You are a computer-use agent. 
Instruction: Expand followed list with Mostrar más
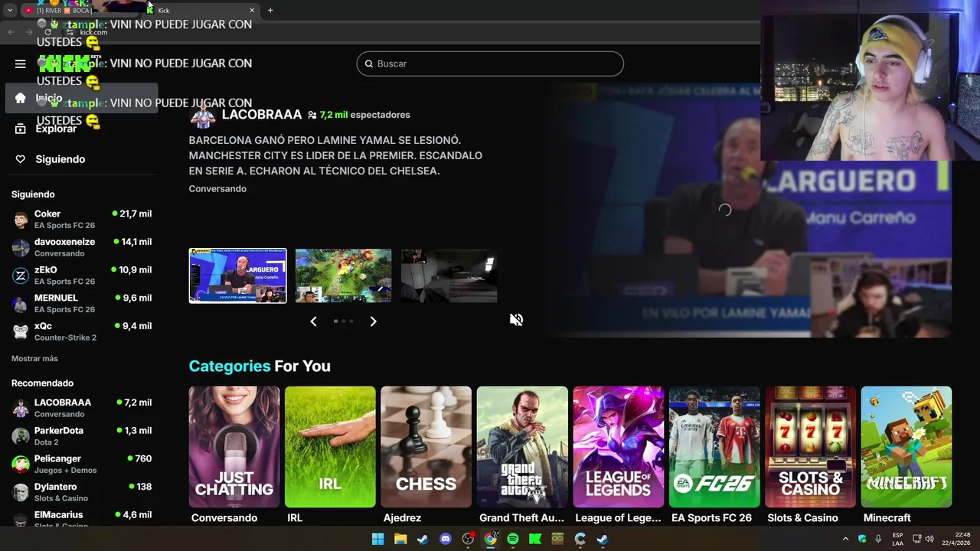pos(34,358)
